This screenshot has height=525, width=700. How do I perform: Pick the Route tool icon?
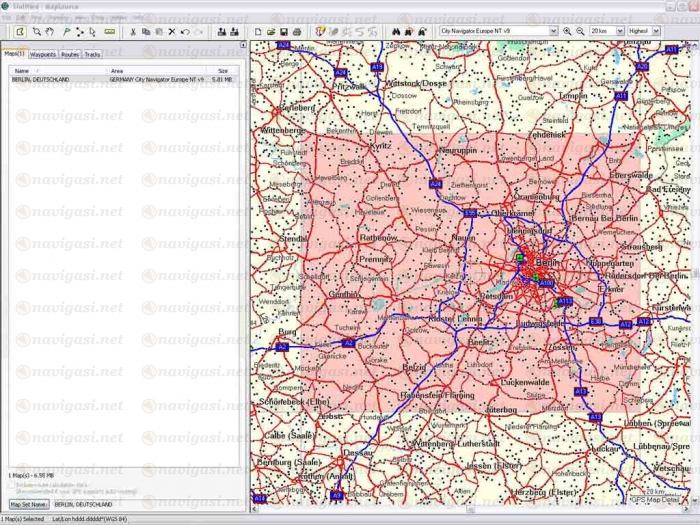point(80,32)
